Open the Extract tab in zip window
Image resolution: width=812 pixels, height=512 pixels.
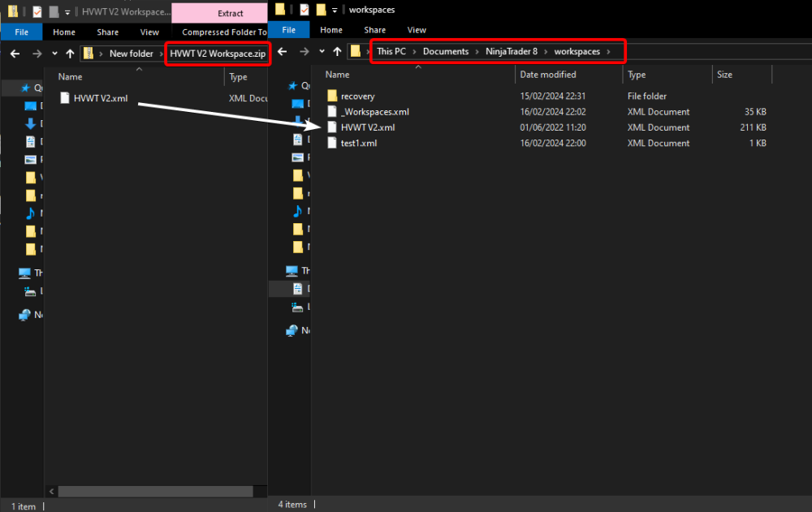tap(230, 14)
